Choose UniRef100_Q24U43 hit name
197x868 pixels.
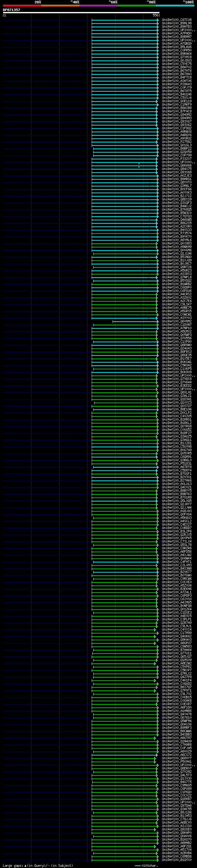click(x=176, y=349)
